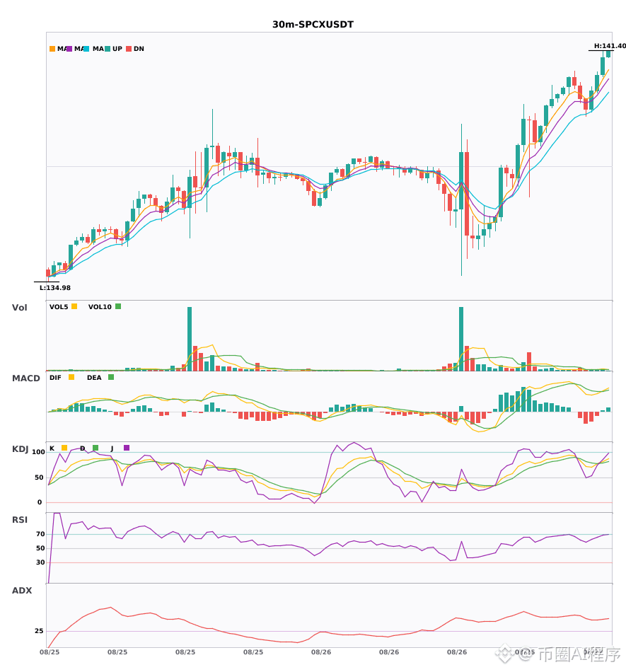Select the green DEA legend swatch

pyautogui.click(x=111, y=377)
